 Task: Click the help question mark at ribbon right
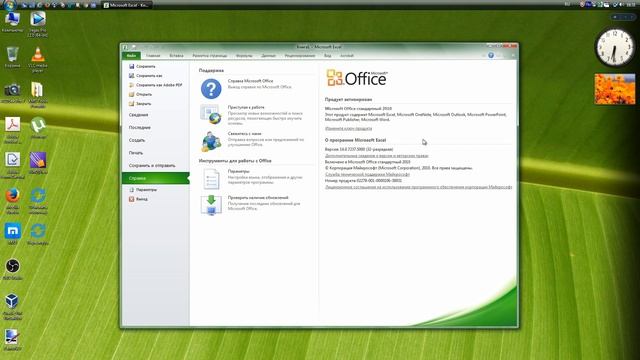click(491, 55)
